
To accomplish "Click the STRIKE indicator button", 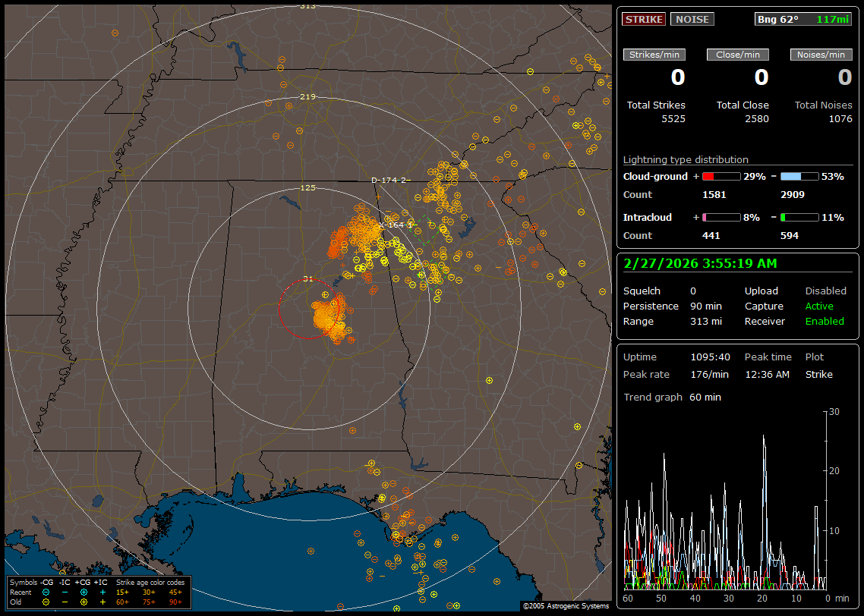I will pyautogui.click(x=644, y=20).
